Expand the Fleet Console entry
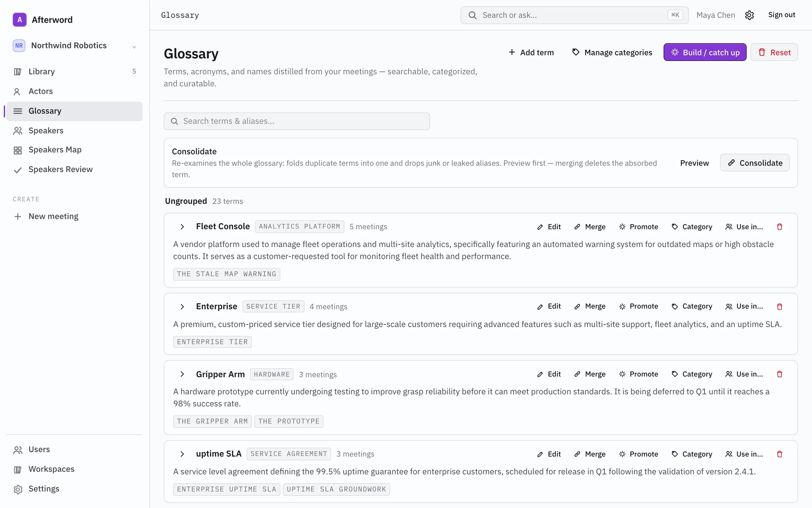Viewport: 812px width, 508px height. 182,227
